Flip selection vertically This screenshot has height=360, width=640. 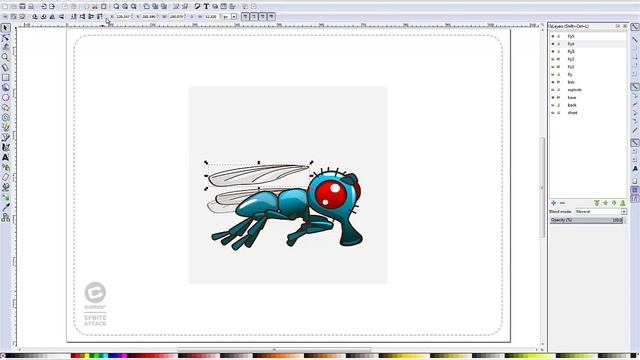61,17
